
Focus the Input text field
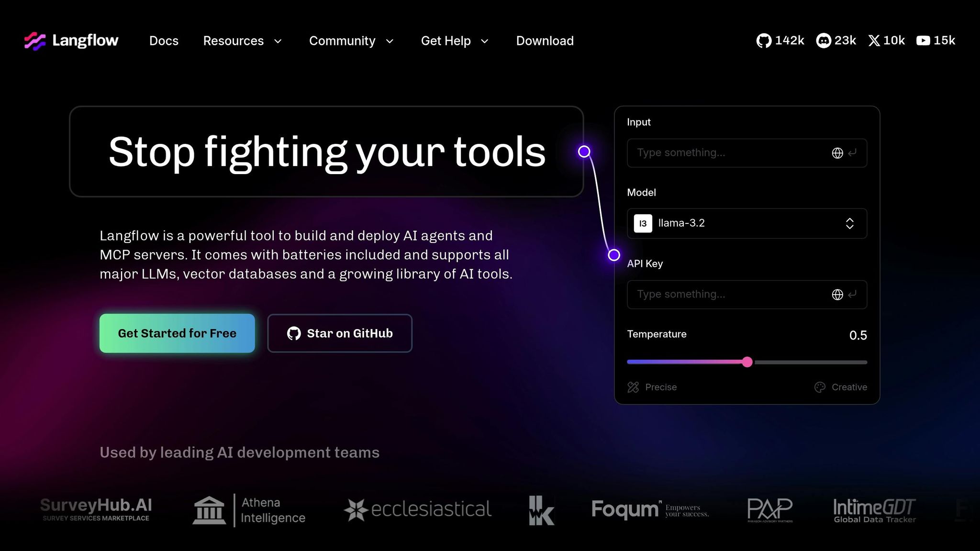click(x=727, y=153)
